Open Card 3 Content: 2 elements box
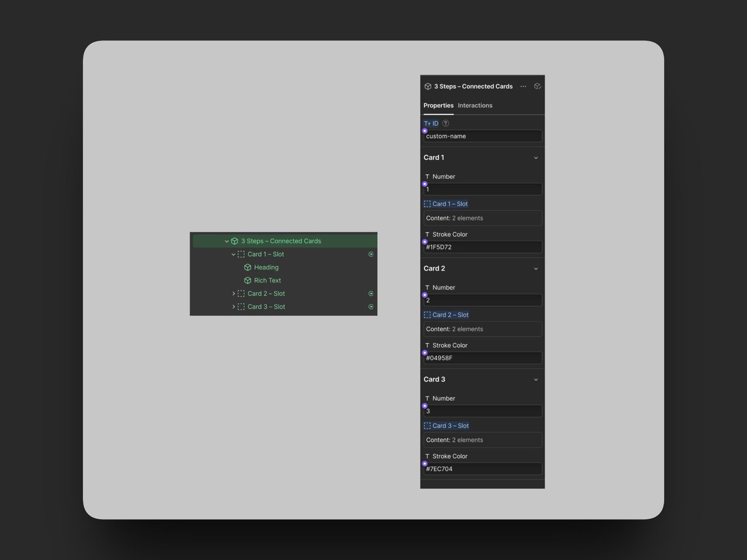Image resolution: width=747 pixels, height=560 pixels. pyautogui.click(x=482, y=440)
